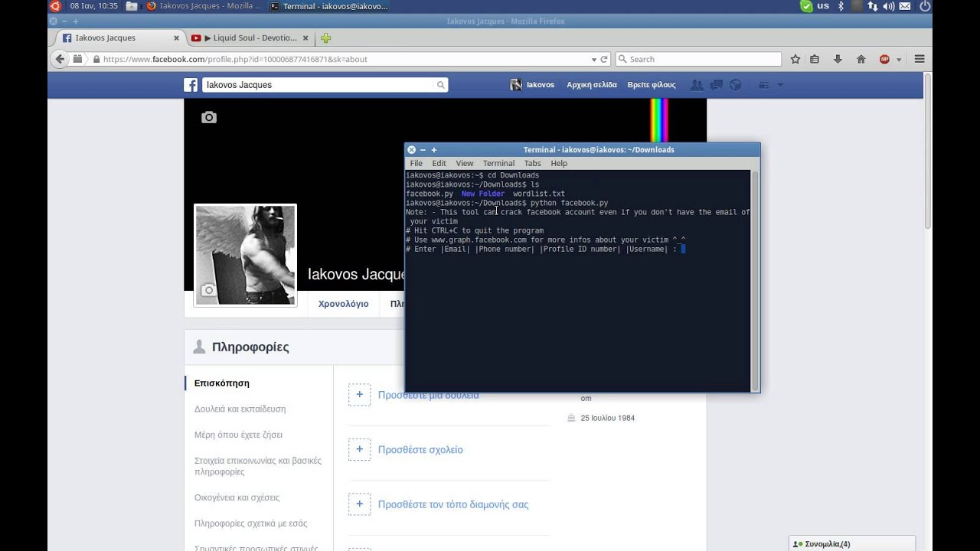Click the site identity icon next to the padlock
This screenshot has height=551, width=980.
pos(77,59)
